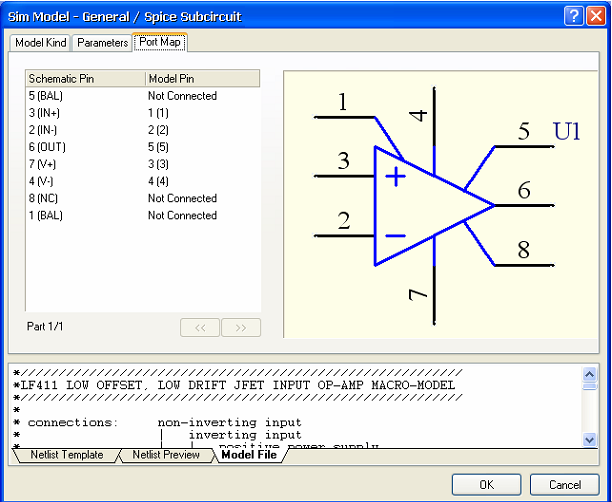The image size is (612, 502).
Task: Click the Help question mark icon
Action: [573, 16]
